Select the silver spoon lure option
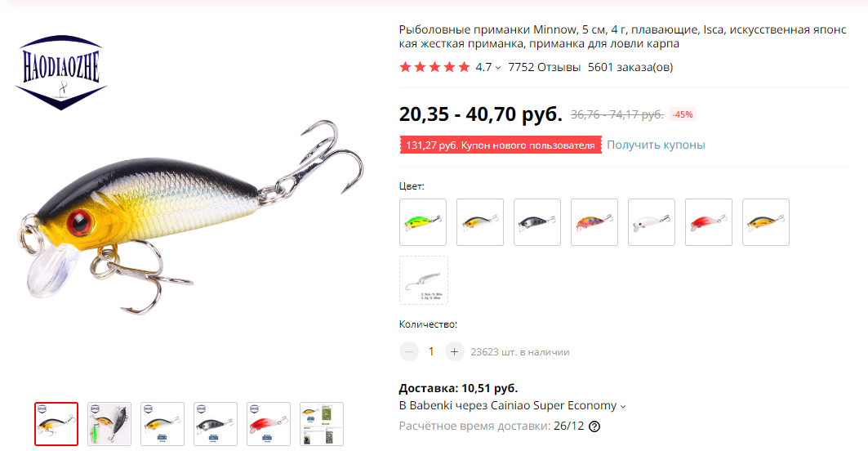This screenshot has height=451, width=868. [x=424, y=279]
